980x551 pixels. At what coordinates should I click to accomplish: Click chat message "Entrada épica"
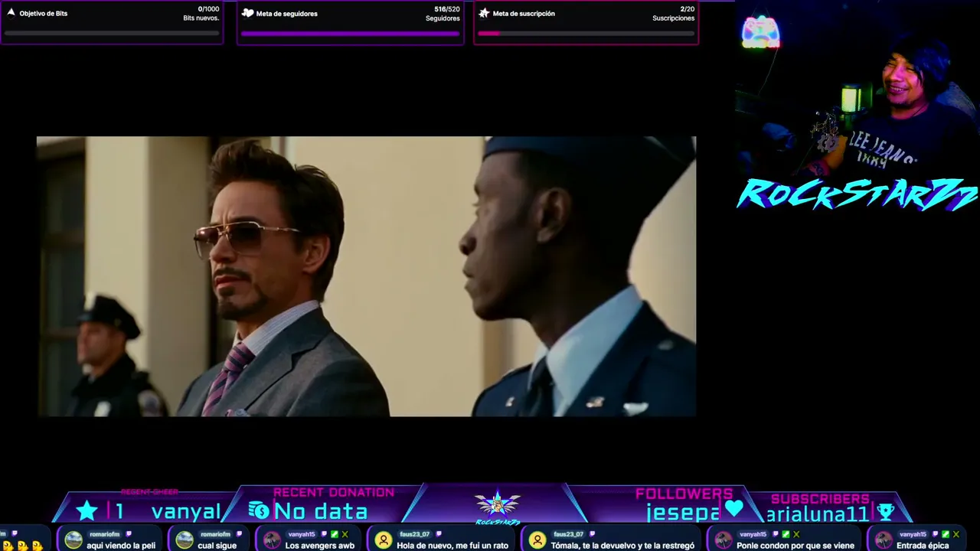(x=923, y=546)
